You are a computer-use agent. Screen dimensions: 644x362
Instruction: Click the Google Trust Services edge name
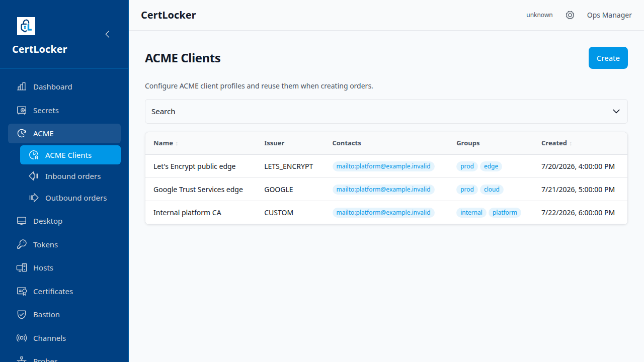pos(198,190)
